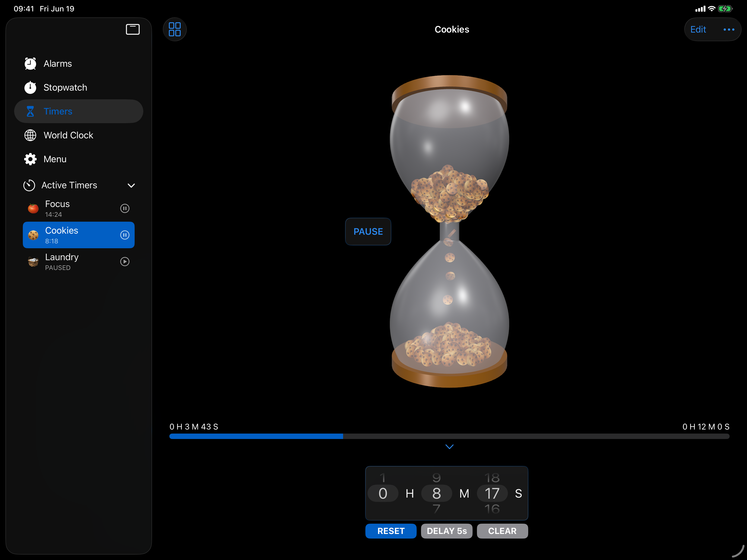Viewport: 747px width, 560px height.
Task: Select the Focus timer row
Action: point(79,208)
